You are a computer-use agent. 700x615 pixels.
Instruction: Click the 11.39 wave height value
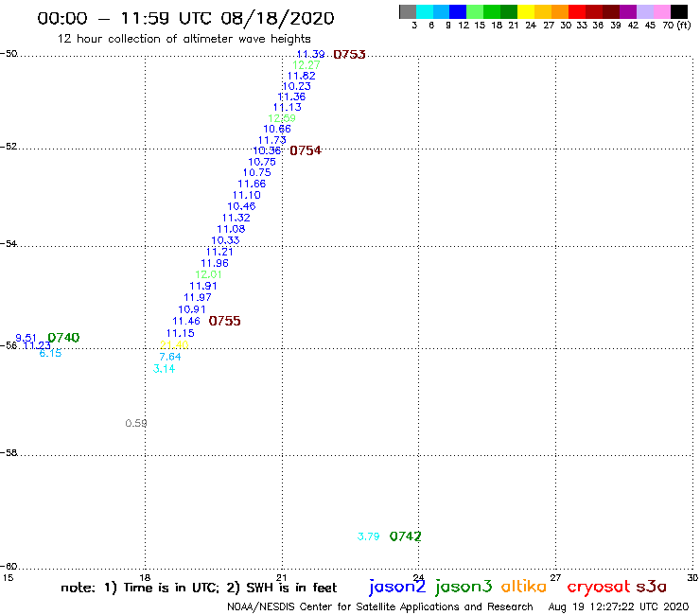coord(311,55)
